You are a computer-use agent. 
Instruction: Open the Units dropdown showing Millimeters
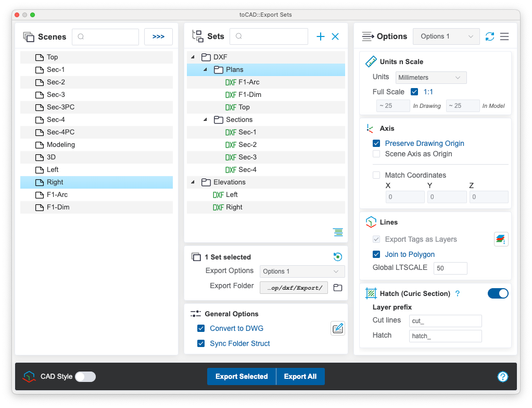[x=430, y=77]
